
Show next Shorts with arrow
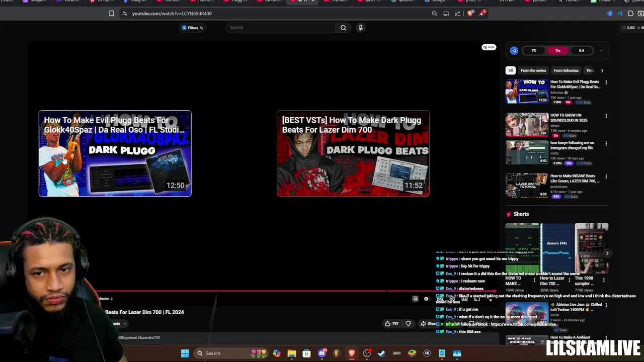pos(607,253)
